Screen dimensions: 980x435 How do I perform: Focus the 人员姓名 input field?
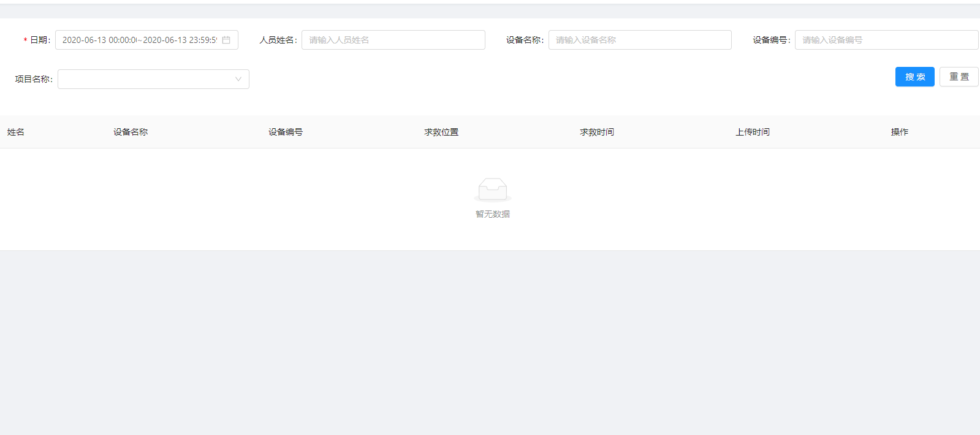(x=393, y=40)
